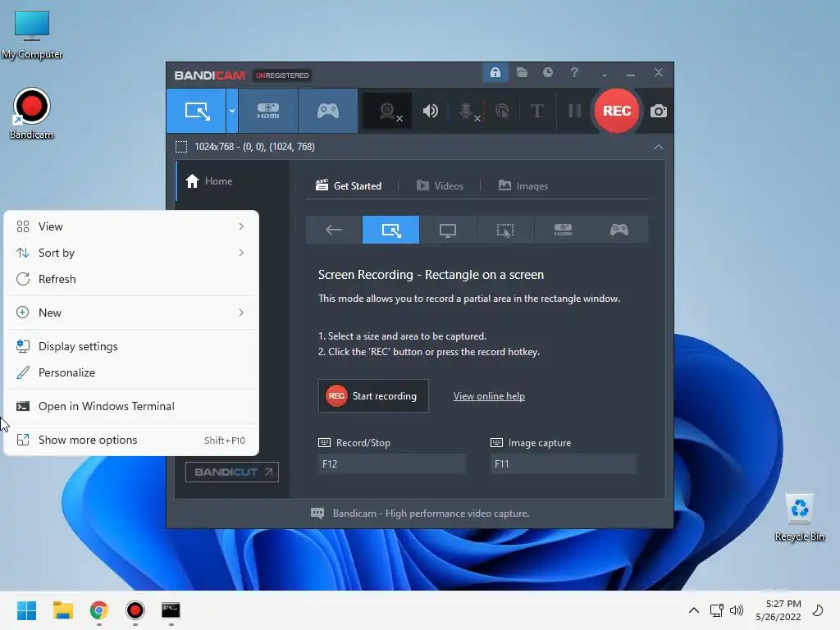Select rectangle mode in Get Started selector
This screenshot has width=840, height=630.
(390, 230)
